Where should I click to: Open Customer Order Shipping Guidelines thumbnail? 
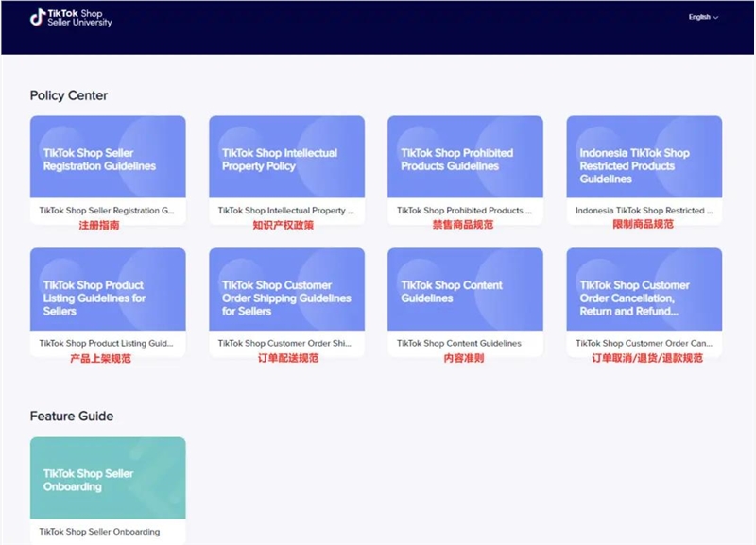286,289
